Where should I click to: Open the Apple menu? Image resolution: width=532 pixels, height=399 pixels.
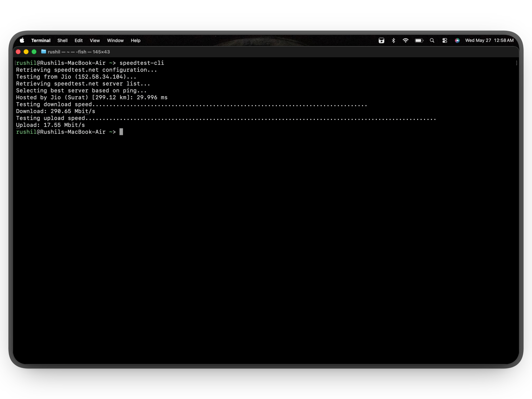tap(22, 40)
